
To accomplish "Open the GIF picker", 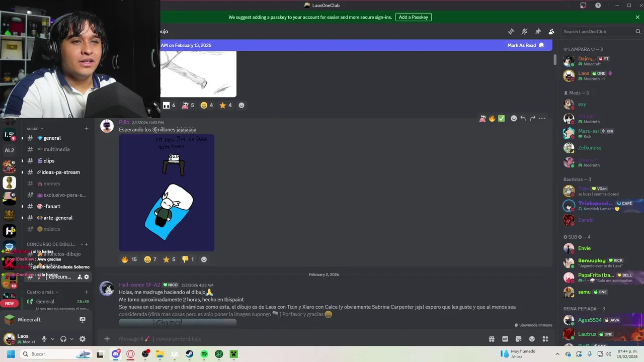I will coord(505,339).
